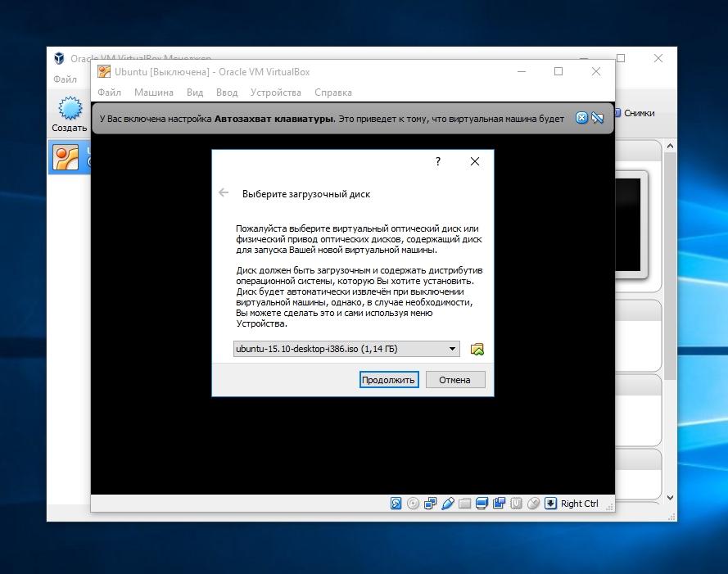
Task: Minimize the Ubuntu VM window
Action: 522,71
